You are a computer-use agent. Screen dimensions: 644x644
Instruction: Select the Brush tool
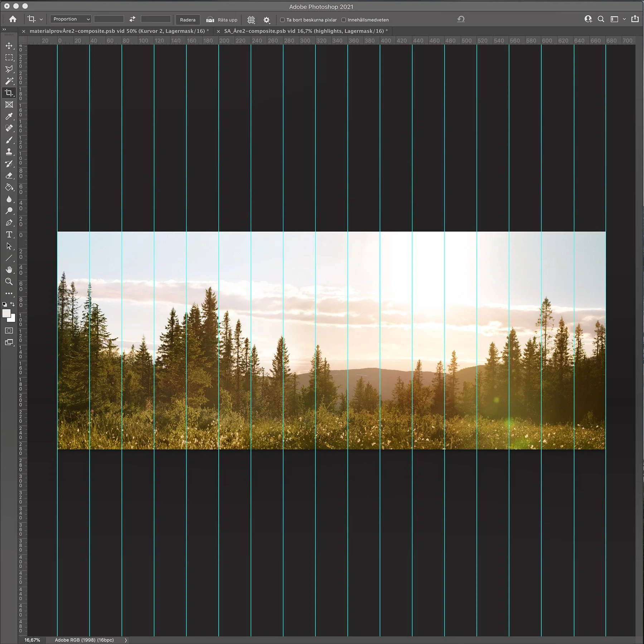(x=9, y=140)
